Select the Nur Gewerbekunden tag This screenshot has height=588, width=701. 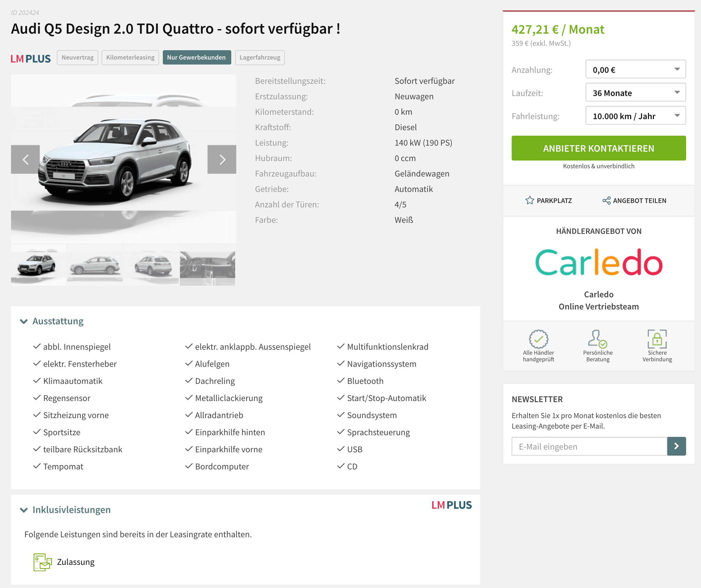[x=197, y=57]
